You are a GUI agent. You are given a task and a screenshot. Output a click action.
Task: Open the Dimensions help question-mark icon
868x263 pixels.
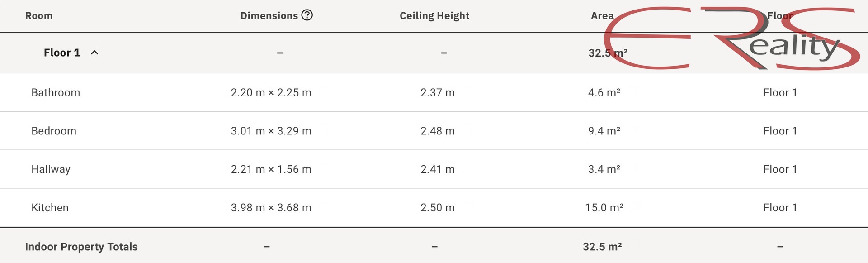(307, 15)
